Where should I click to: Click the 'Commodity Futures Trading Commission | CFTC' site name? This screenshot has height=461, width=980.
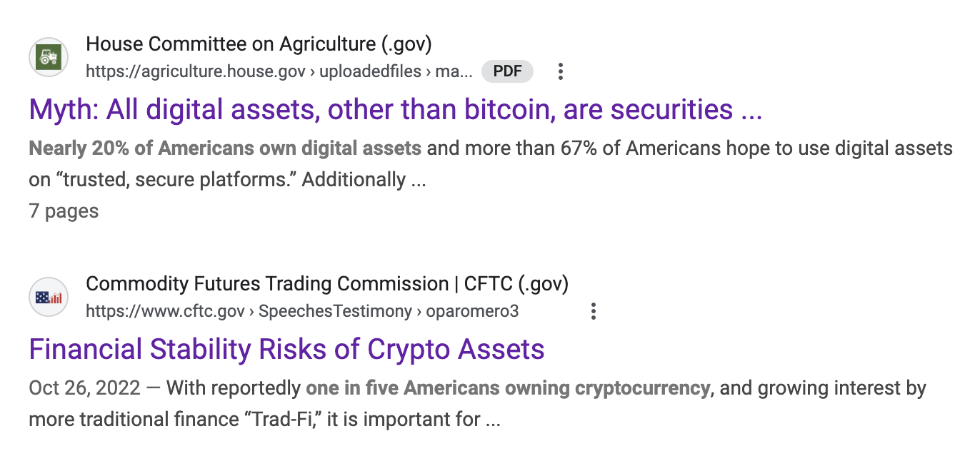coord(327,284)
